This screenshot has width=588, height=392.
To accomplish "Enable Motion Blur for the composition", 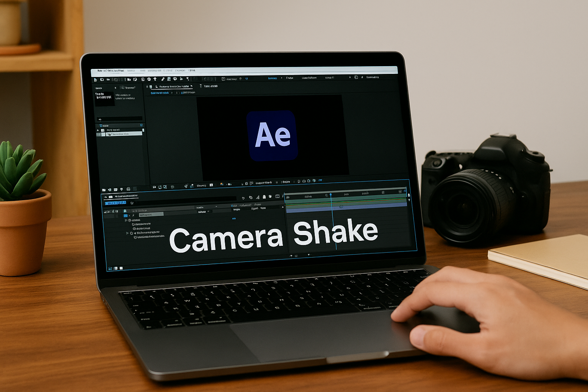I will [x=264, y=196].
